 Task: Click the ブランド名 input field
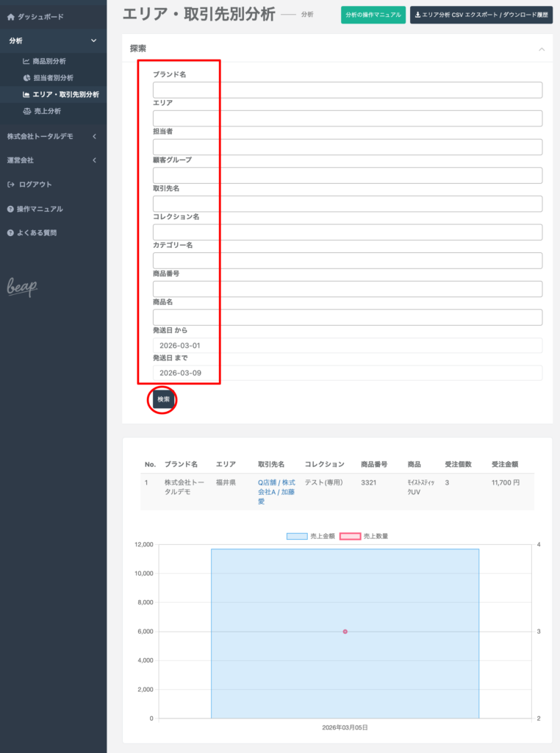click(x=347, y=90)
